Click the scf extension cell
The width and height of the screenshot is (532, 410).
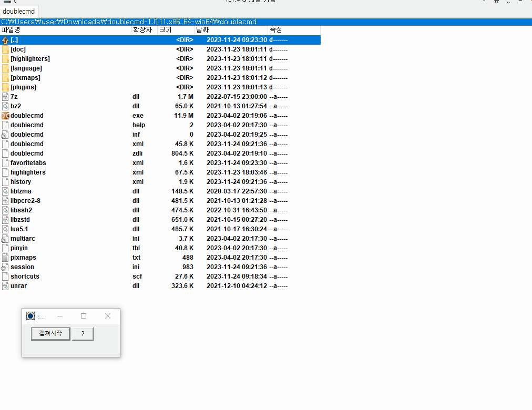pos(137,276)
